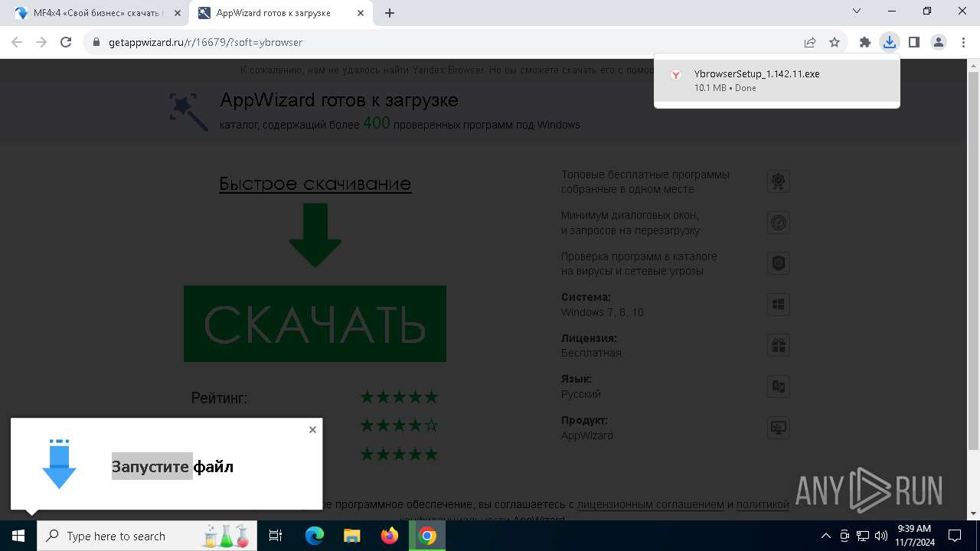The width and height of the screenshot is (980, 551).
Task: Launch Microsoft Edge from taskbar
Action: coord(315,536)
